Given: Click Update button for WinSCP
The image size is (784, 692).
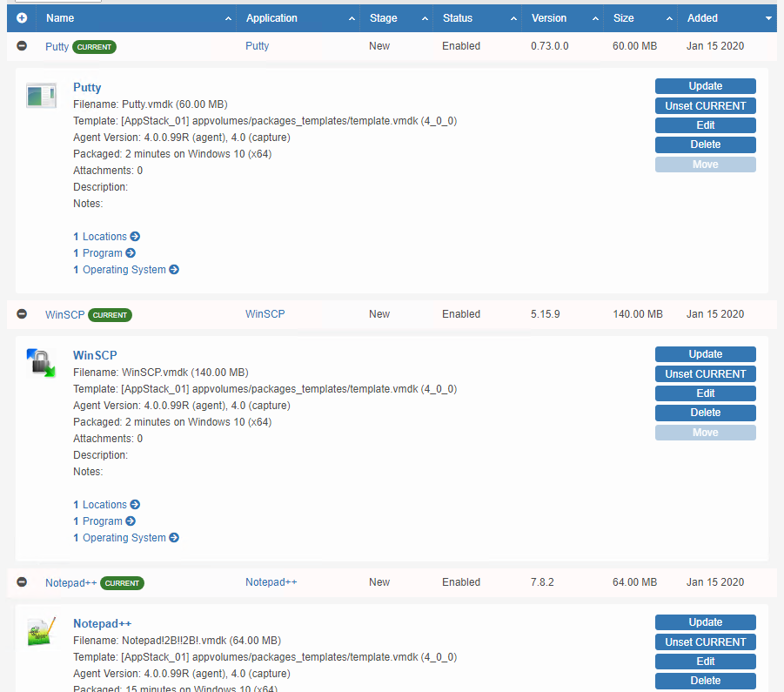Looking at the screenshot, I should 706,354.
